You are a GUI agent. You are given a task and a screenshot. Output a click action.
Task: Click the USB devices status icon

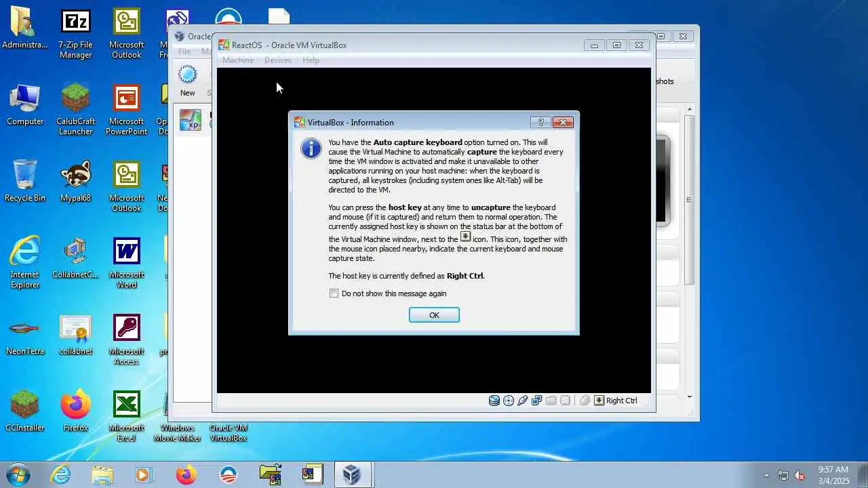(x=523, y=401)
